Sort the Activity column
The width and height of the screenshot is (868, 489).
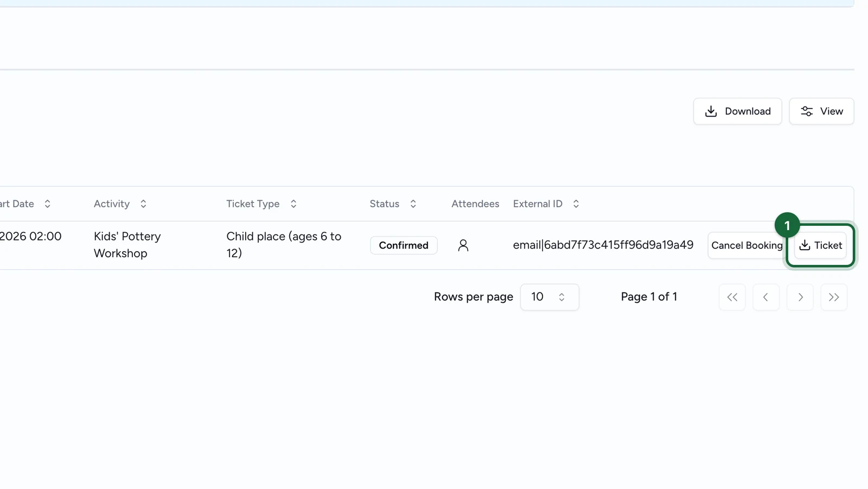click(x=120, y=204)
